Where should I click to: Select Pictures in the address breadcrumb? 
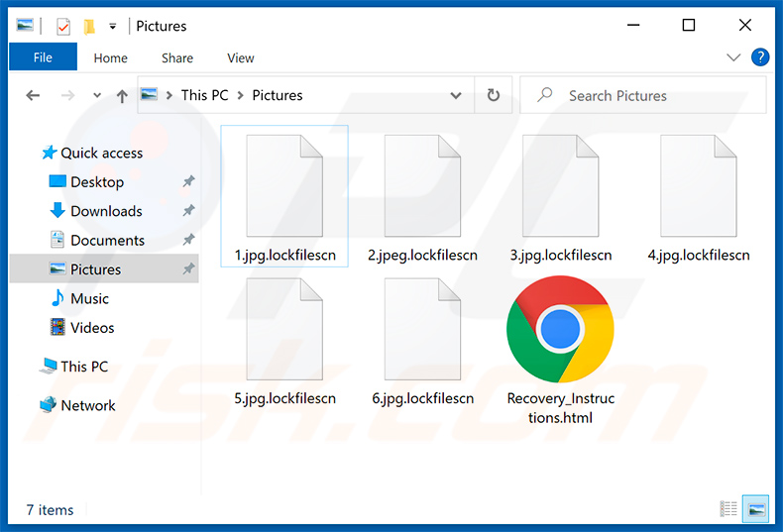pyautogui.click(x=278, y=95)
